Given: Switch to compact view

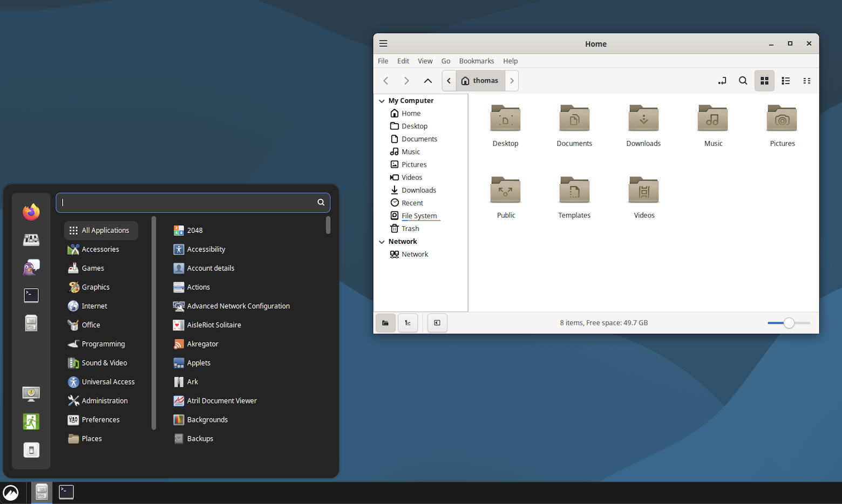Looking at the screenshot, I should click(806, 81).
